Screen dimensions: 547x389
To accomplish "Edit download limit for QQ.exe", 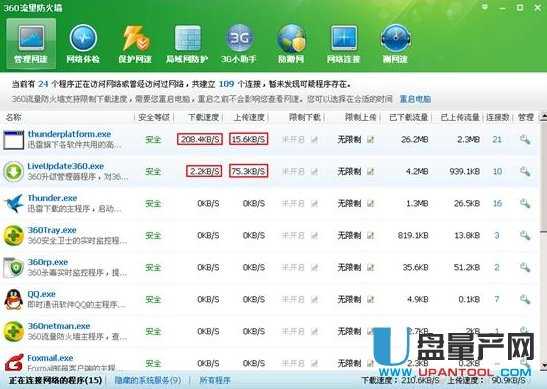I will click(x=314, y=299).
